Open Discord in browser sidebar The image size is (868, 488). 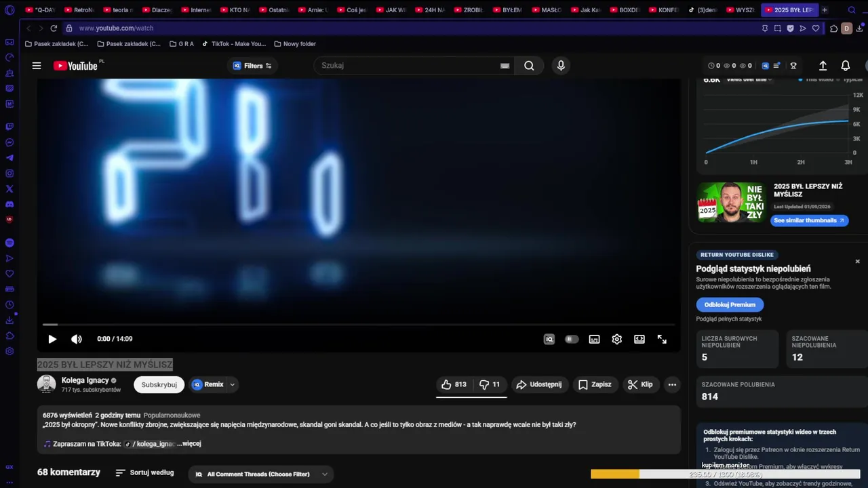[9, 205]
